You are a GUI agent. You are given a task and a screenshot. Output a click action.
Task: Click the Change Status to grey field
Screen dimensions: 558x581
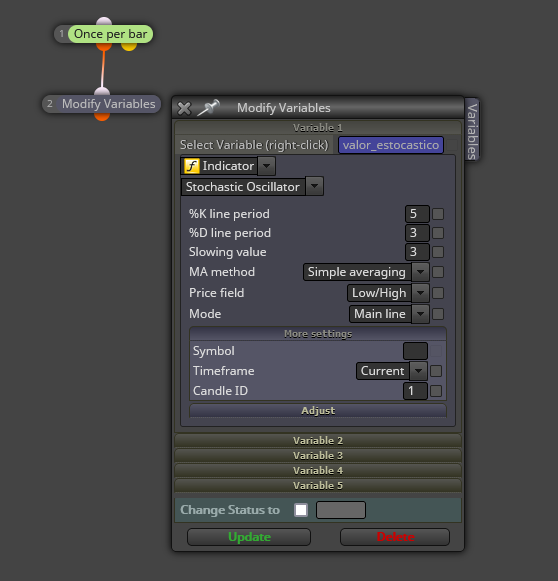click(x=341, y=510)
